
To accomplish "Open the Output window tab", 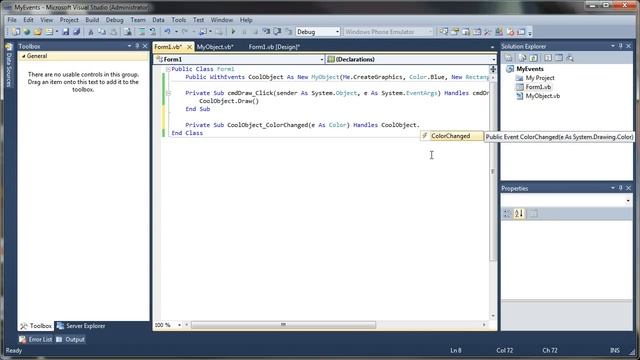I will [x=71, y=339].
